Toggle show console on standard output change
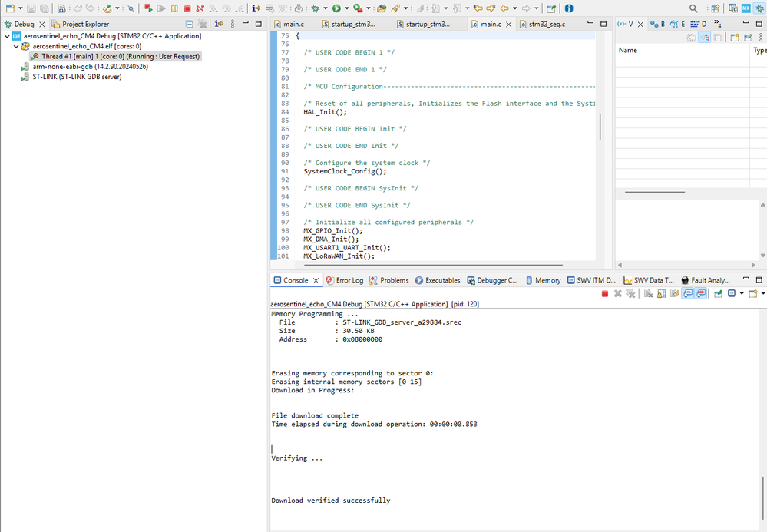 (688, 293)
